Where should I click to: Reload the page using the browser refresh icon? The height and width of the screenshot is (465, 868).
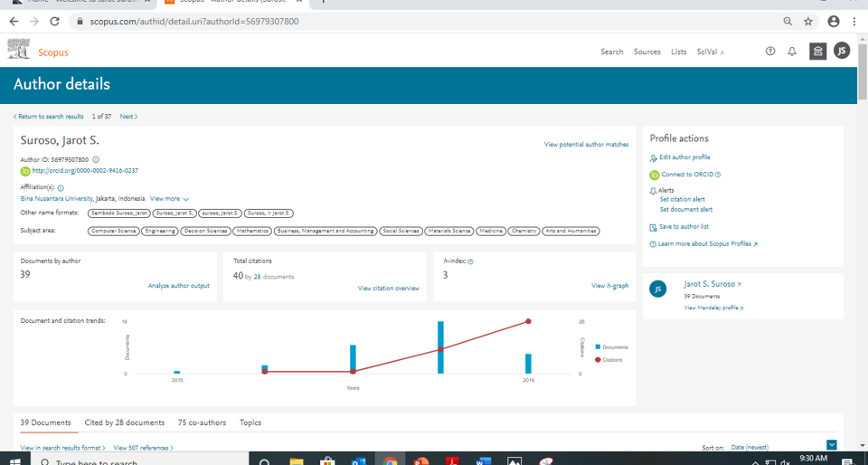(x=54, y=21)
